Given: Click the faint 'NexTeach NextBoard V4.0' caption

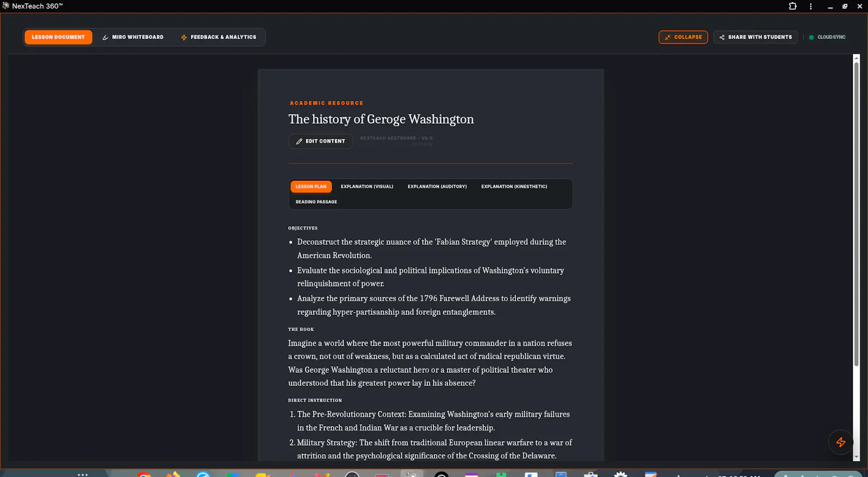Looking at the screenshot, I should click(396, 138).
